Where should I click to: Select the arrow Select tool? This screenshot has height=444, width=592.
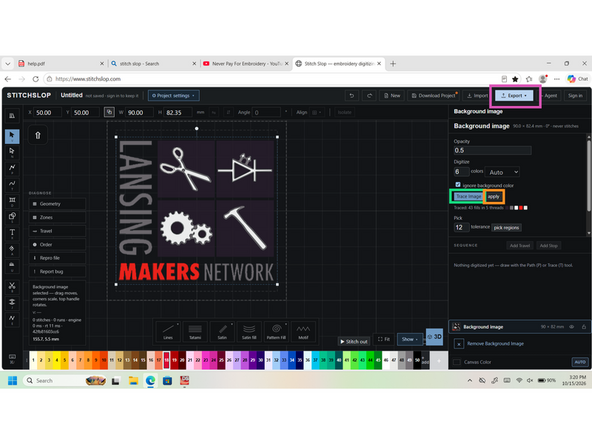tap(12, 136)
